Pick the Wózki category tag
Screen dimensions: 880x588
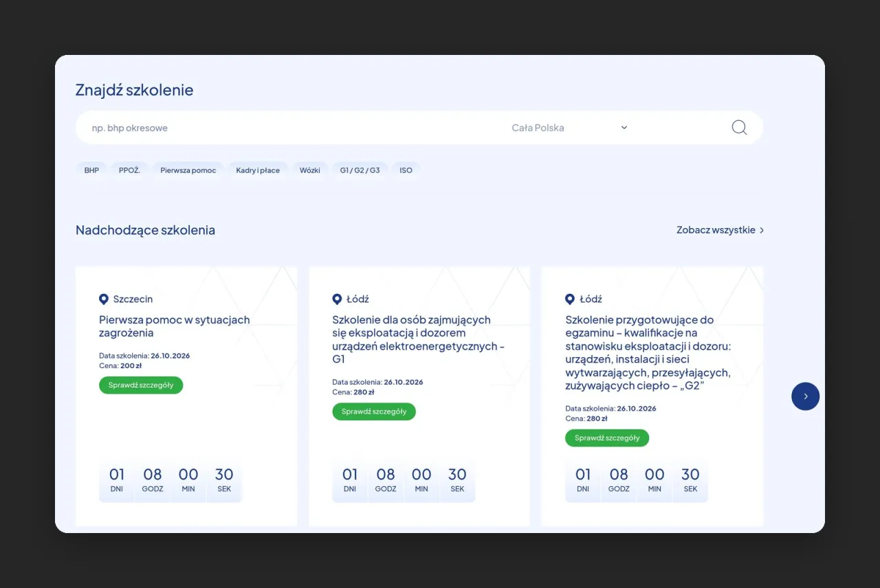coord(310,170)
